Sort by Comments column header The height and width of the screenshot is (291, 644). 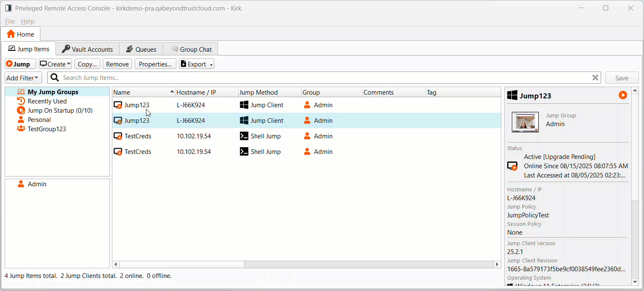click(394, 92)
